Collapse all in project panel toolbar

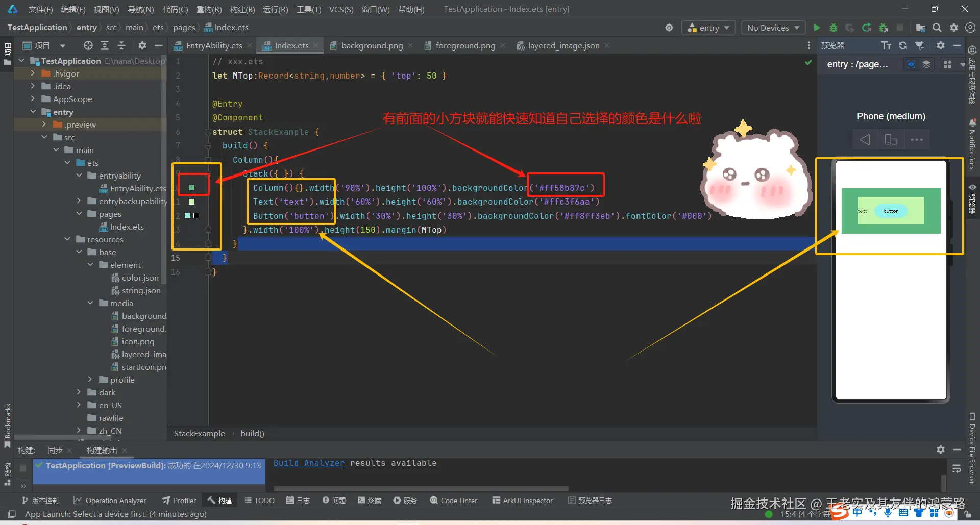[x=121, y=45]
